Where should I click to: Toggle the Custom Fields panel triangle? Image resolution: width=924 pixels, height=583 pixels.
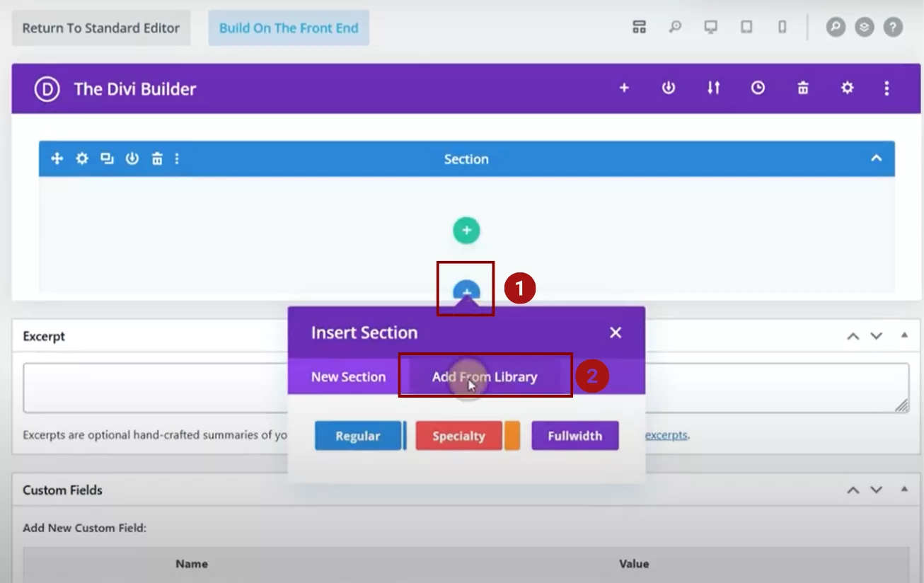pos(904,489)
